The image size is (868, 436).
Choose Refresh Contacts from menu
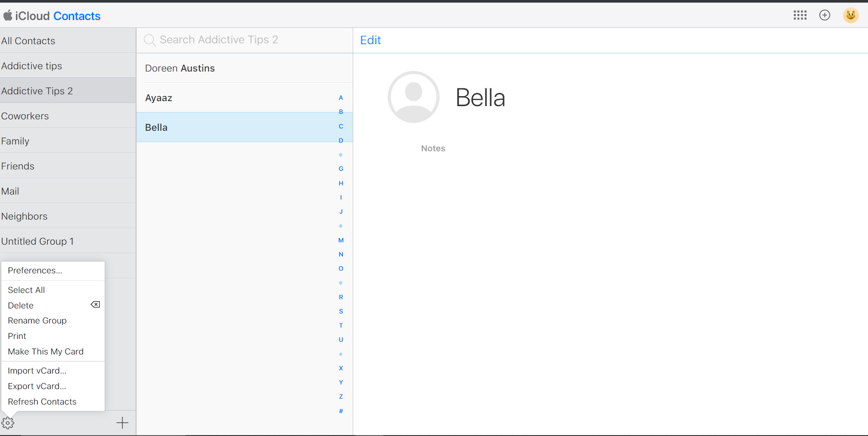pyautogui.click(x=42, y=402)
